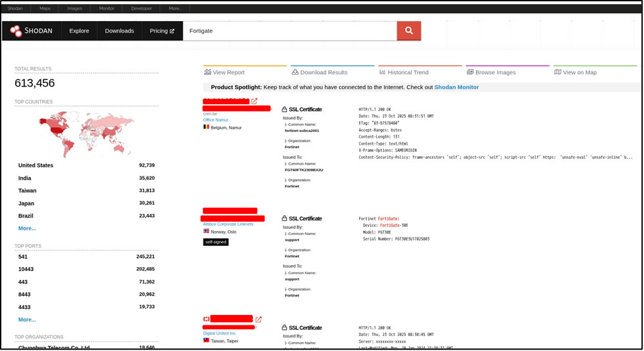
Task: Click the search field containing Fortigate
Action: click(x=290, y=31)
